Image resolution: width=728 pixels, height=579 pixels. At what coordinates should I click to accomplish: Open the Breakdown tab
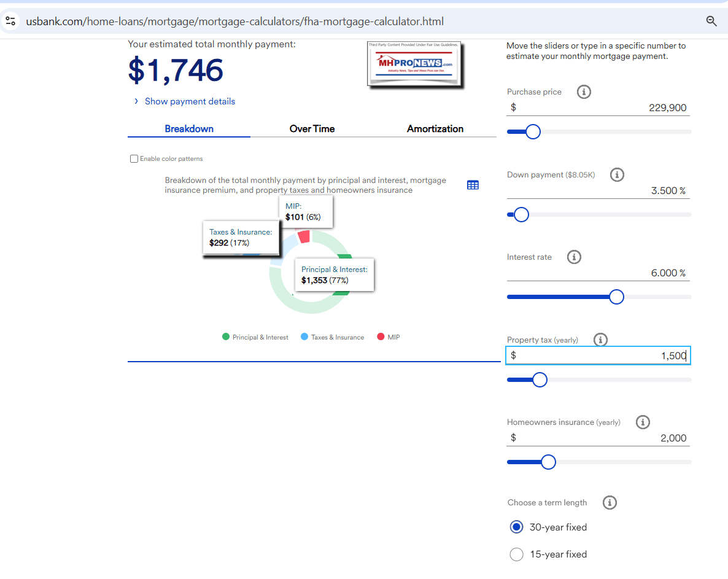click(189, 129)
